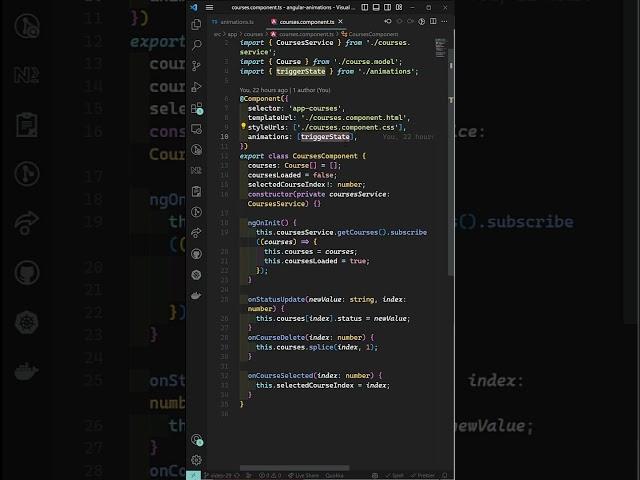Click the Quokka status bar item
The image size is (640, 480).
(x=334, y=476)
